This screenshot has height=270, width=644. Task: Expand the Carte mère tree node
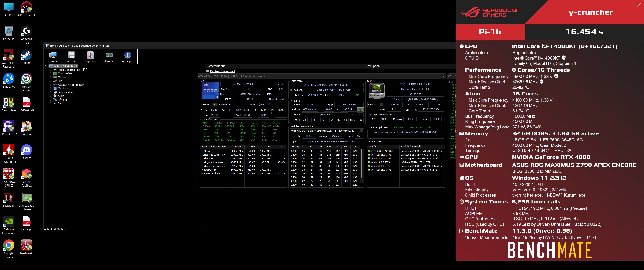[51, 73]
